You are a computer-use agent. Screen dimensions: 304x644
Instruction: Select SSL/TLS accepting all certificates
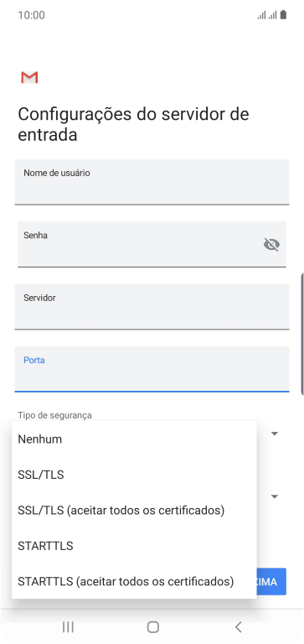click(x=134, y=511)
